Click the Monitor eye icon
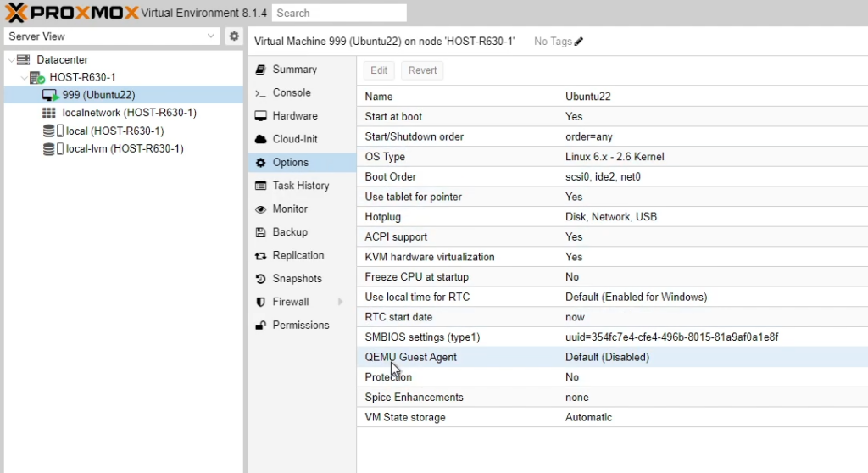The image size is (868, 473). coord(260,209)
